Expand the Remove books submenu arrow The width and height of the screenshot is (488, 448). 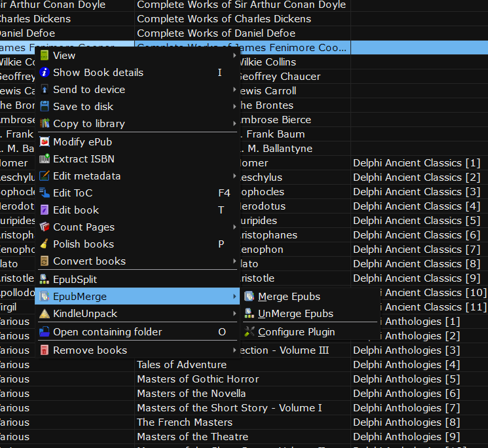[235, 350]
